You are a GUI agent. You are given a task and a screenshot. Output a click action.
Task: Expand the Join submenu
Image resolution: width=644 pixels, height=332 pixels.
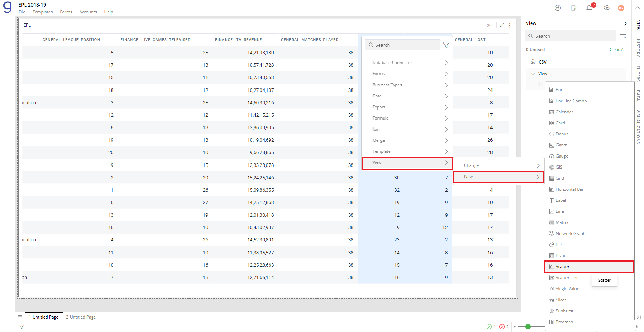(407, 129)
